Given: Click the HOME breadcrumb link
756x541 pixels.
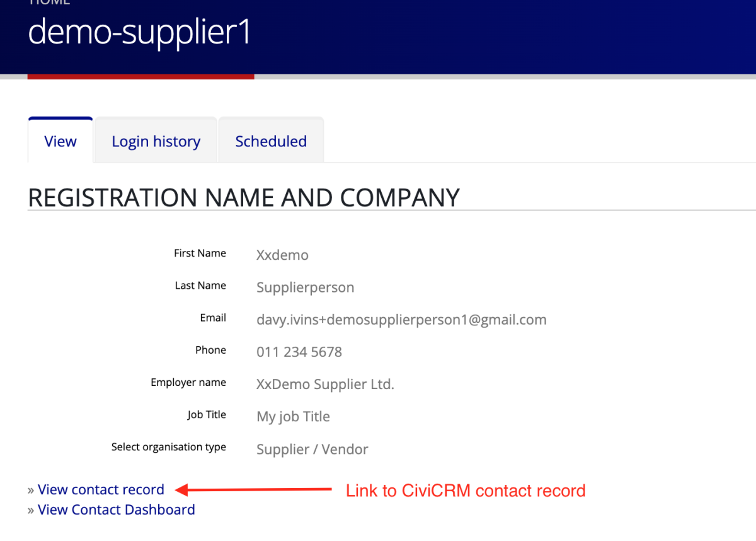Looking at the screenshot, I should 49,3.
